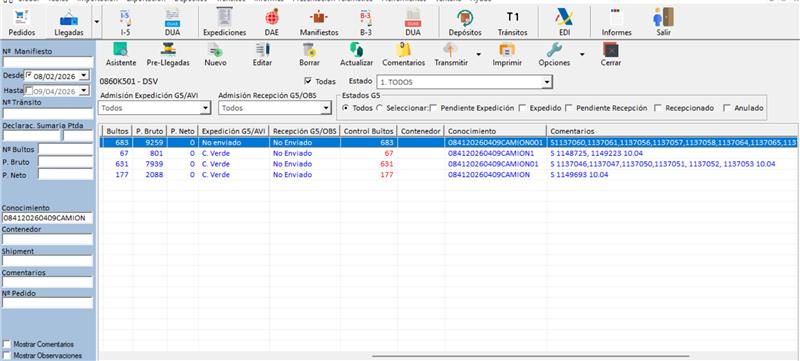Print with the Imprimir icon

point(507,55)
